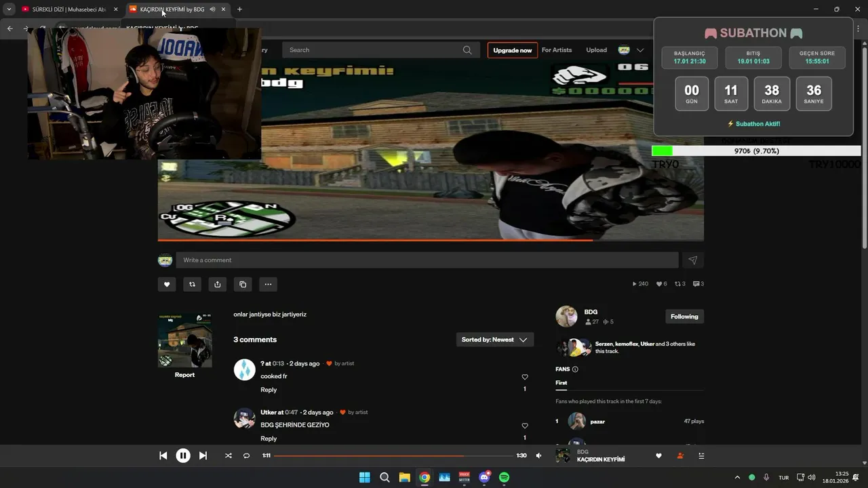Image resolution: width=868 pixels, height=488 pixels.
Task: Repost the track using the repost icon
Action: [192, 284]
